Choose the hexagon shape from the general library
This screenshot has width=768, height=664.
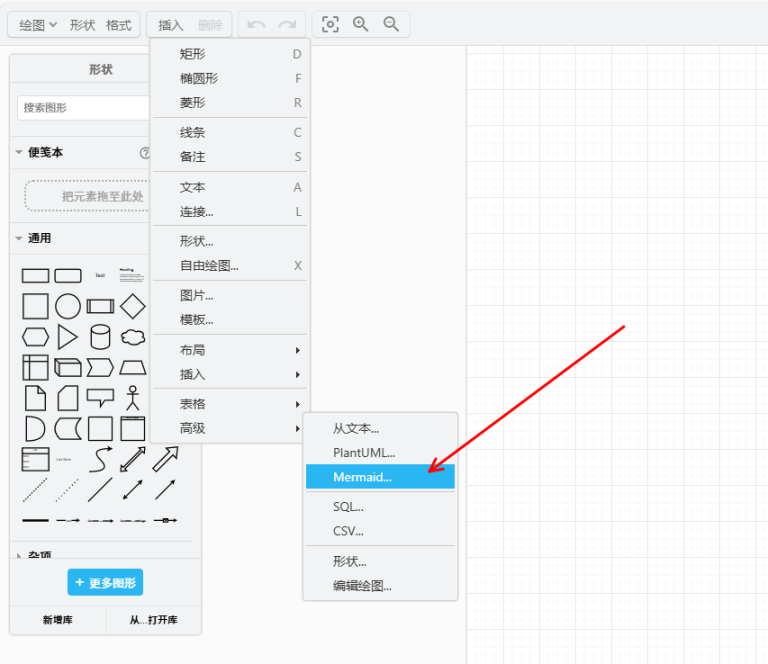[35, 337]
